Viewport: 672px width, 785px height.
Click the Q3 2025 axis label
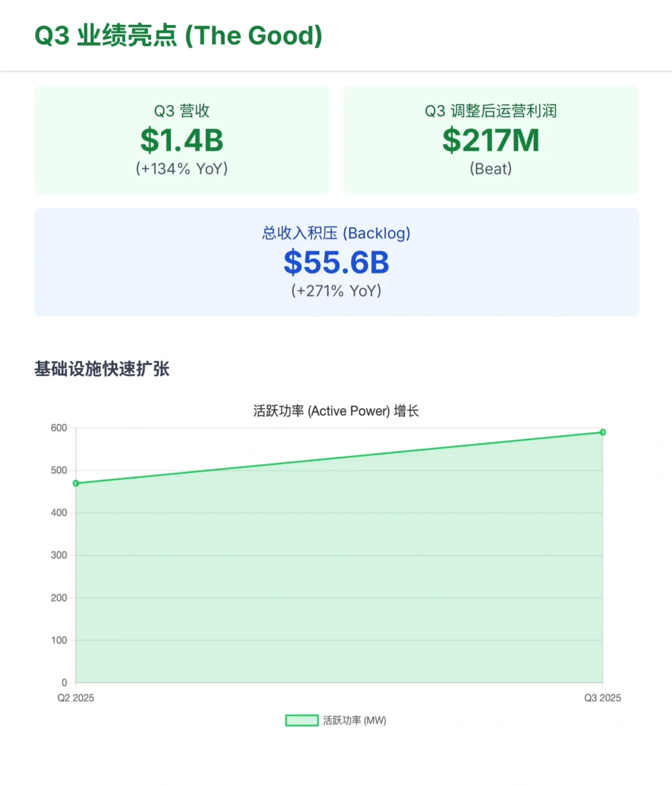(x=602, y=698)
